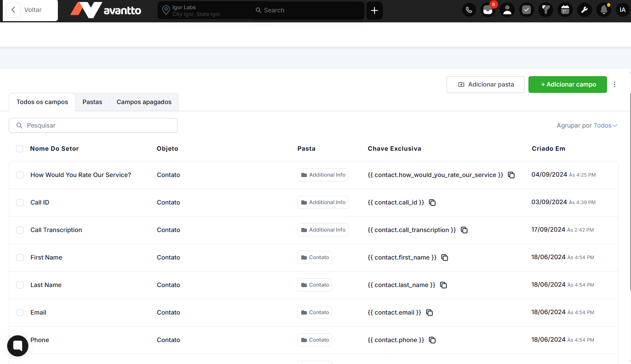Click the Chave Exclusiva column header

pyautogui.click(x=394, y=149)
